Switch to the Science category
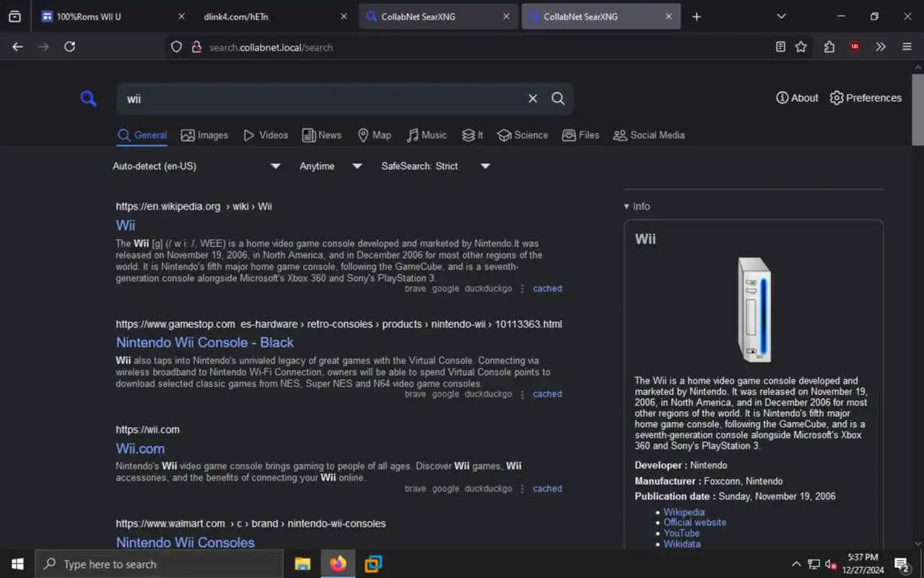This screenshot has width=924, height=578. tap(523, 135)
